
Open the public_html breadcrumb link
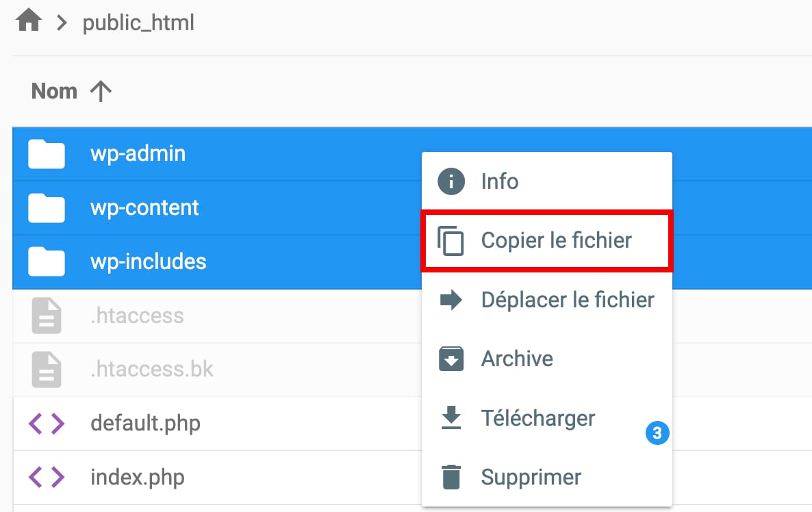(x=138, y=23)
